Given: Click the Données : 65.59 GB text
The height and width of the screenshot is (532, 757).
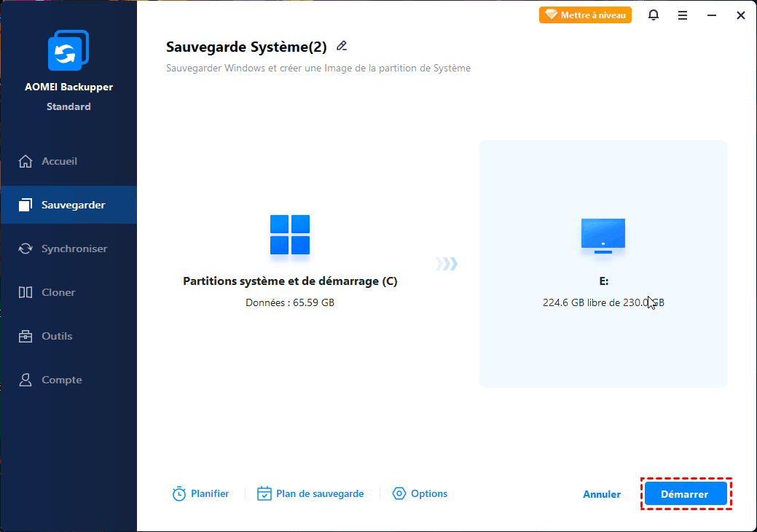Looking at the screenshot, I should click(290, 302).
